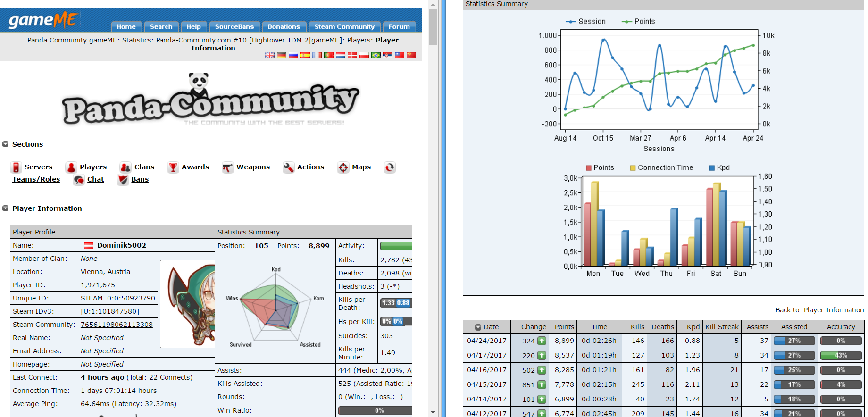868x417 pixels.
Task: Click the Vienna location link
Action: point(92,272)
